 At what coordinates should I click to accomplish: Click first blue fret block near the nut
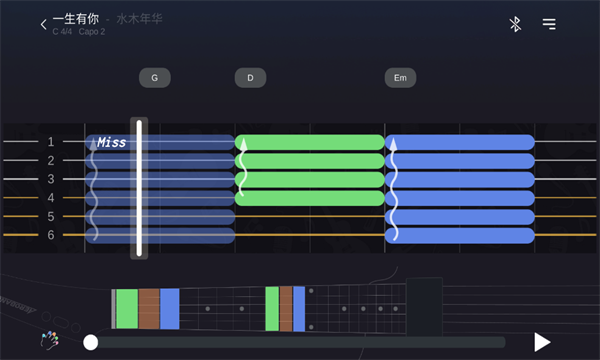[x=170, y=309]
